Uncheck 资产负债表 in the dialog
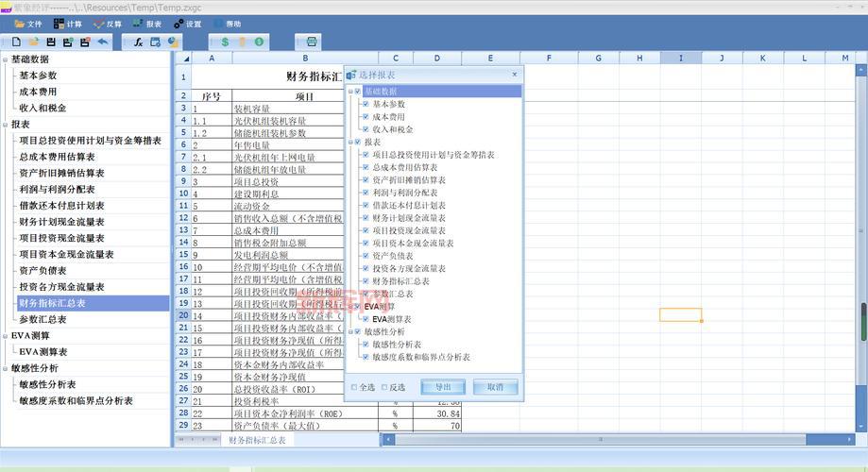Image resolution: width=868 pixels, height=472 pixels. coord(366,256)
